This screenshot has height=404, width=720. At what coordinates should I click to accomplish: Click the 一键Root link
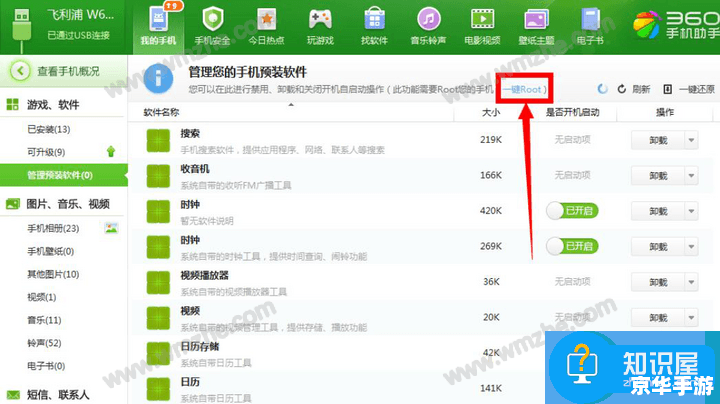pos(522,89)
